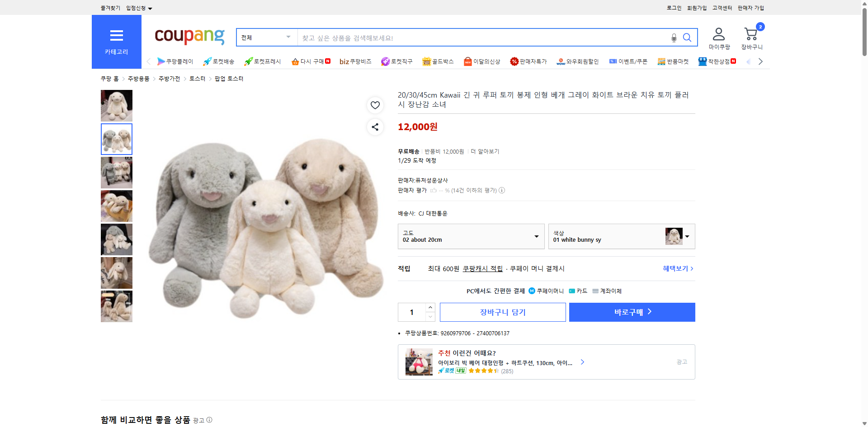Open the second product thumbnail image

pos(116,139)
